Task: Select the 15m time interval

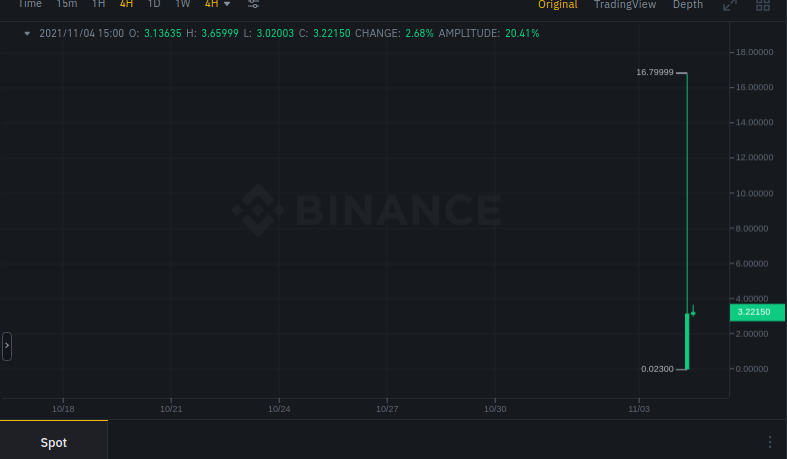Action: click(x=66, y=4)
